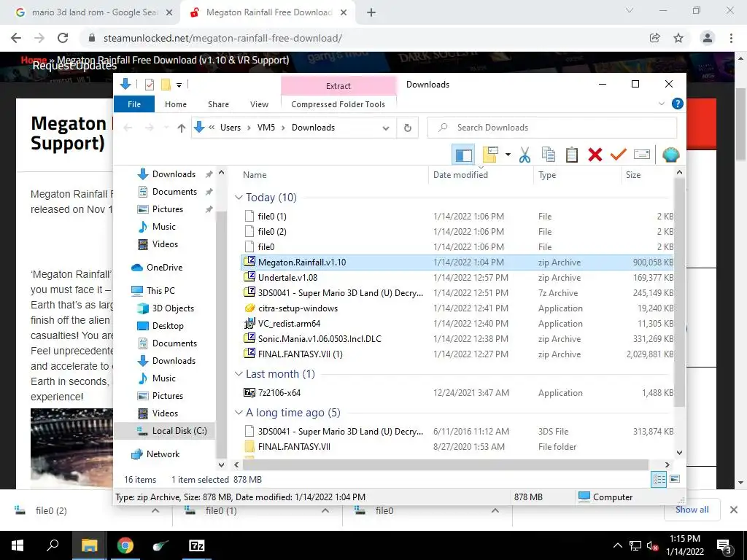This screenshot has height=560, width=747.
Task: Click the quick access Properties checkmark icon
Action: click(150, 85)
